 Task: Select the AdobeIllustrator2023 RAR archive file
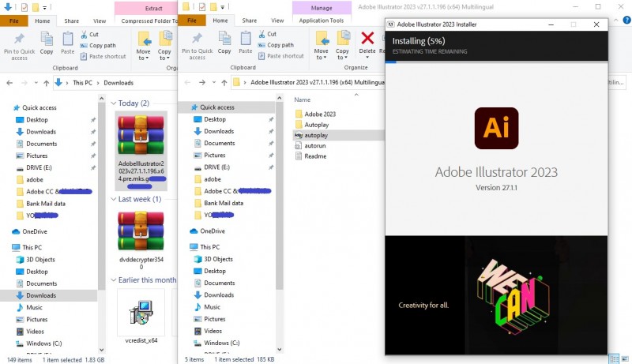pyautogui.click(x=141, y=151)
